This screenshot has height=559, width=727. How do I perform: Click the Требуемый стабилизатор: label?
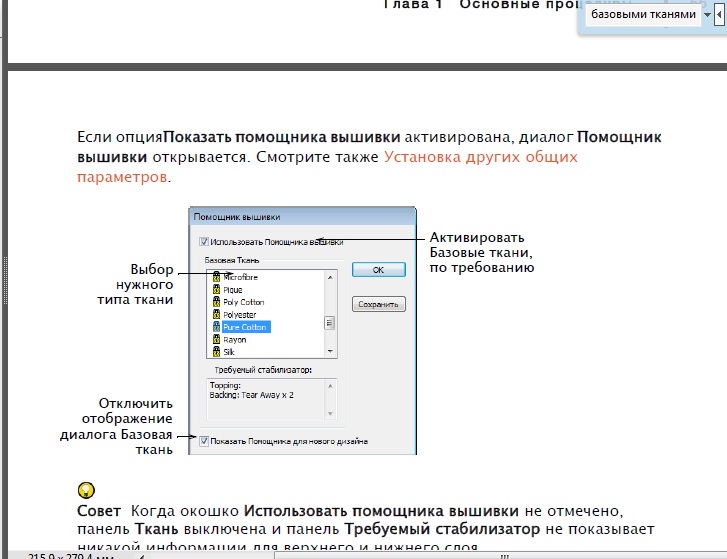tap(263, 370)
